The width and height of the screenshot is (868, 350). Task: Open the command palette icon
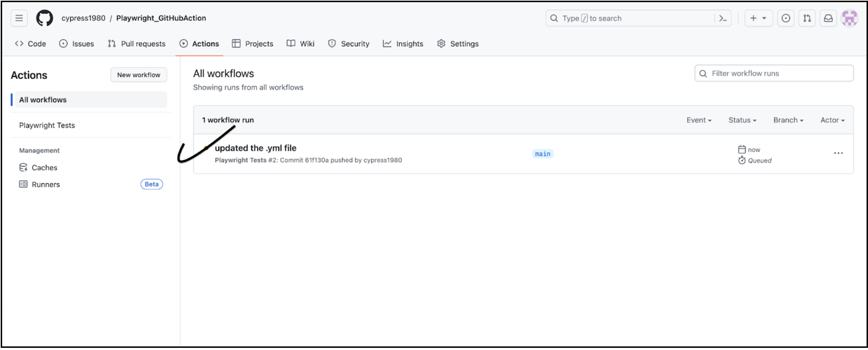(723, 18)
